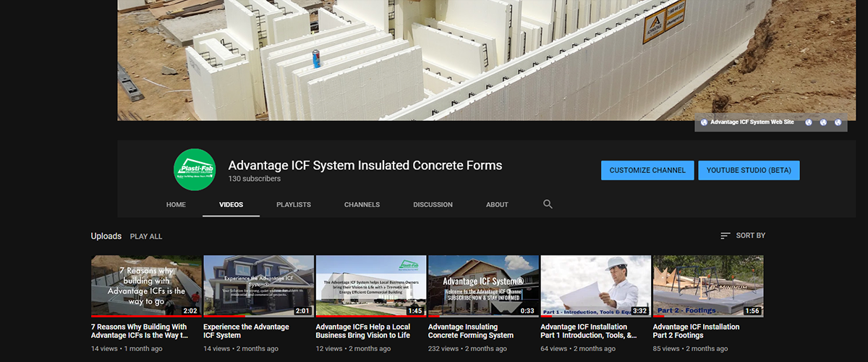Viewport: 868px width, 362px height.
Task: Click '64 views • 2 months ago' text
Action: 578,349
